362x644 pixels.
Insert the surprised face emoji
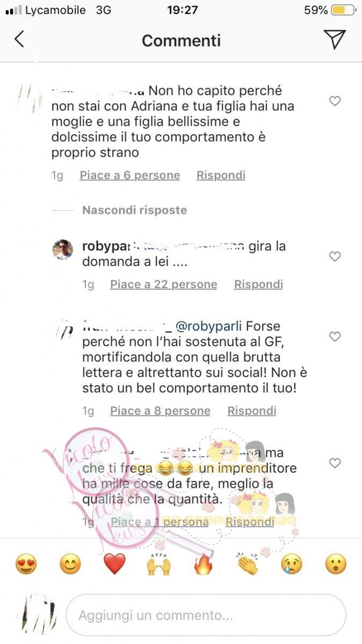[336, 564]
